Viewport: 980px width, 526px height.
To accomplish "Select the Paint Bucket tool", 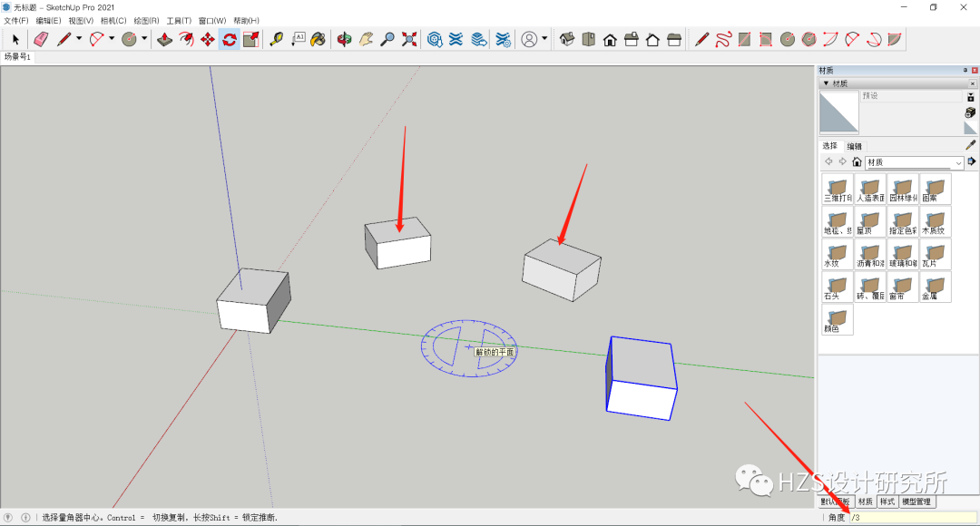I will (x=319, y=41).
